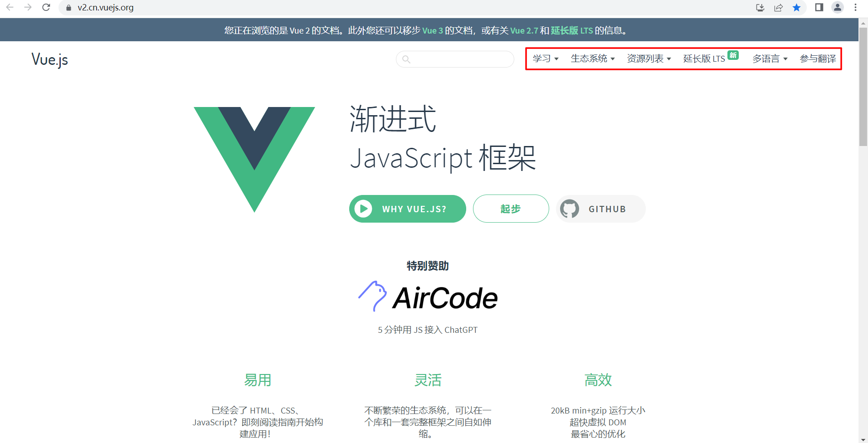The width and height of the screenshot is (868, 443).
Task: Follow the Vue 2.7 link in banner
Action: [x=524, y=30]
